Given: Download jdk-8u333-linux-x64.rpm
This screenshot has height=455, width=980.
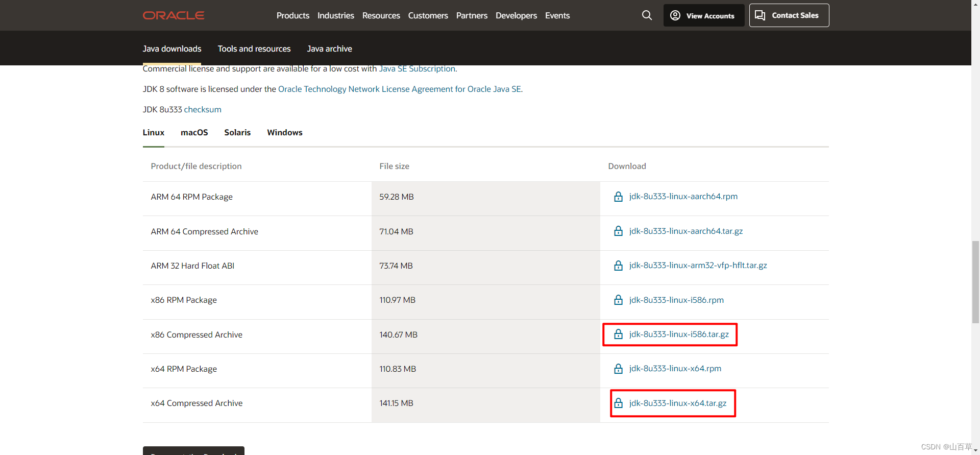Looking at the screenshot, I should click(x=675, y=368).
